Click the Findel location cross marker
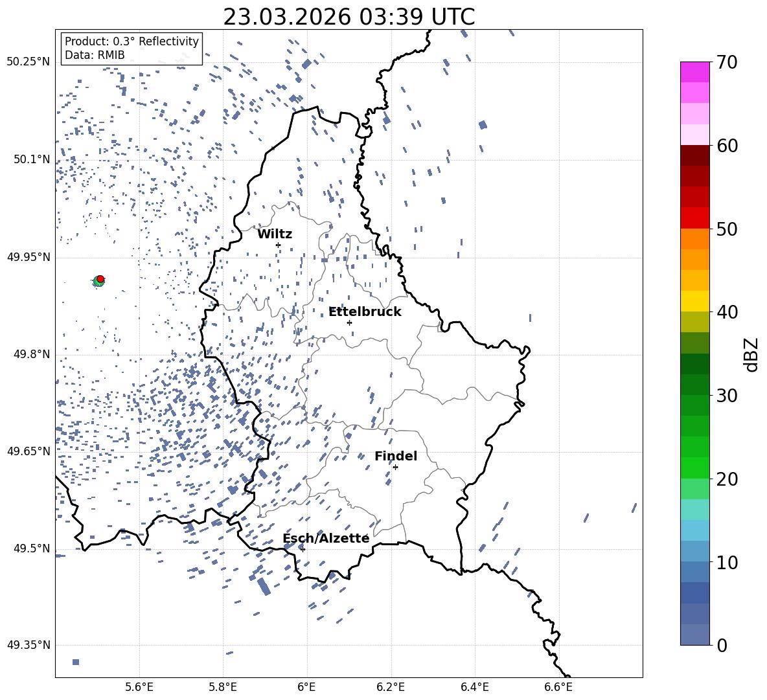The image size is (767, 700). point(395,468)
